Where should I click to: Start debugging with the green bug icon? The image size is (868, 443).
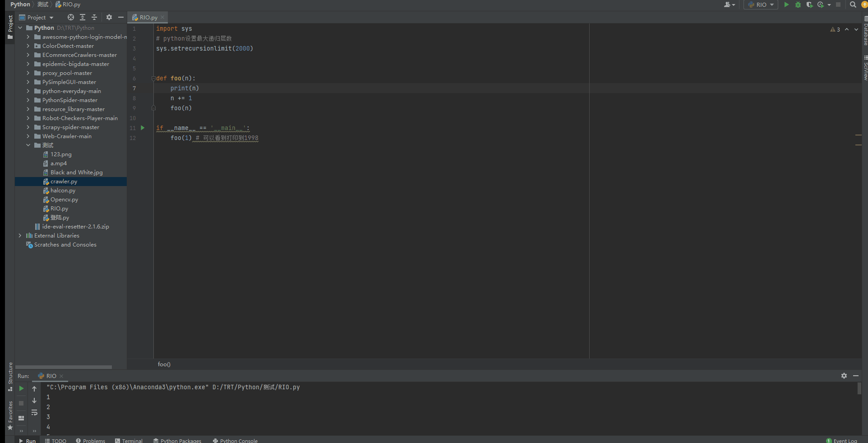point(798,5)
